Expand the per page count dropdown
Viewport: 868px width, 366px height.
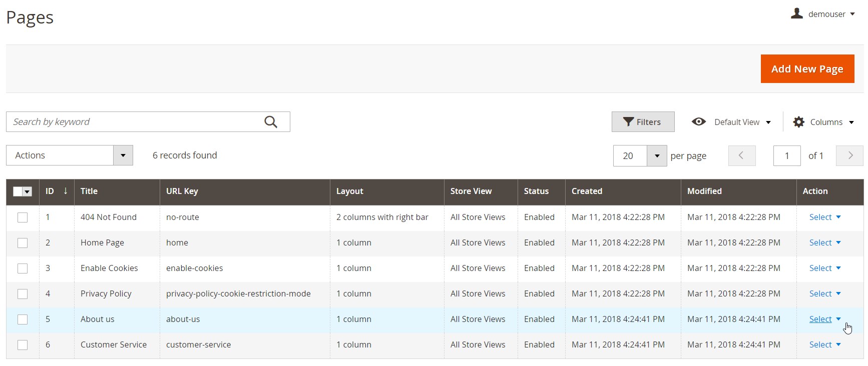point(656,156)
